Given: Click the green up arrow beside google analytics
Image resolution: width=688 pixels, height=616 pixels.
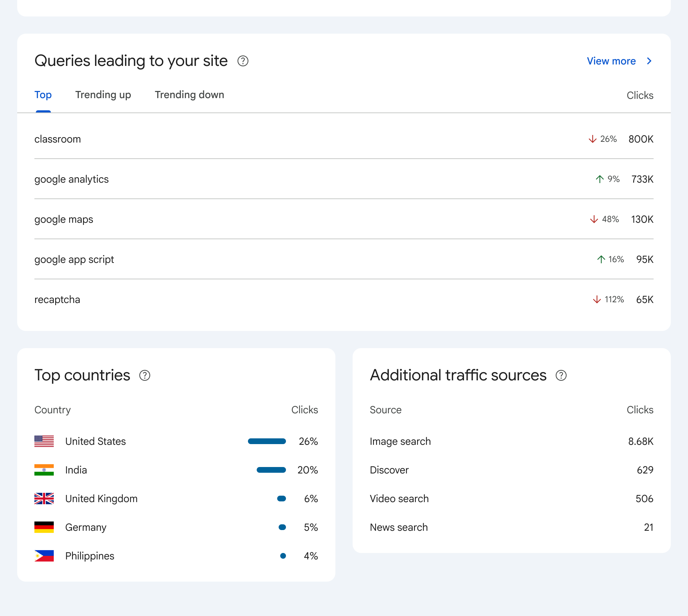Looking at the screenshot, I should click(599, 179).
